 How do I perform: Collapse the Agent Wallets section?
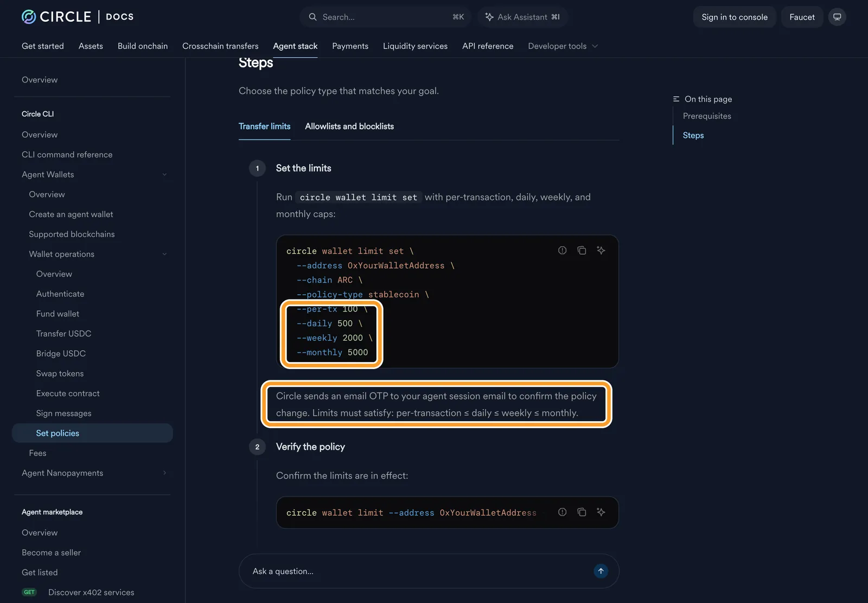point(164,175)
